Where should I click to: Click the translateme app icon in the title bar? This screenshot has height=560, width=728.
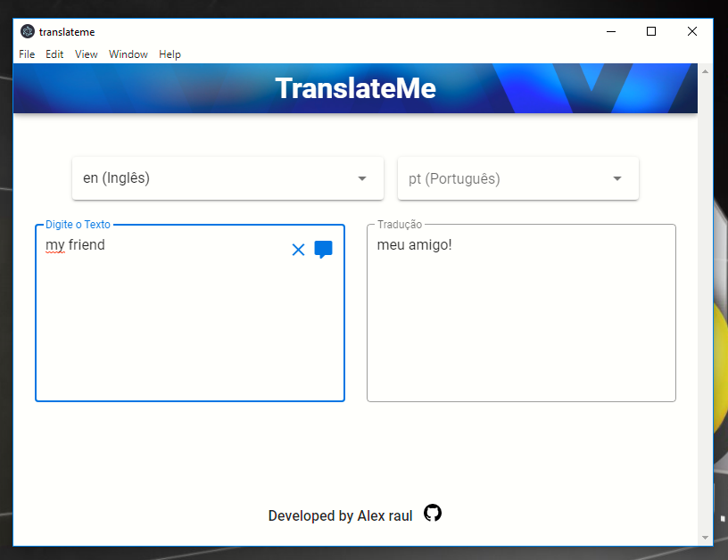[27, 31]
